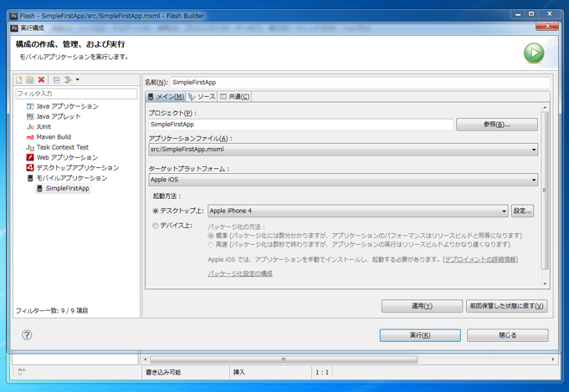Click the 1 : 1 cursor position status
Image resolution: width=569 pixels, height=392 pixels.
coord(321,373)
